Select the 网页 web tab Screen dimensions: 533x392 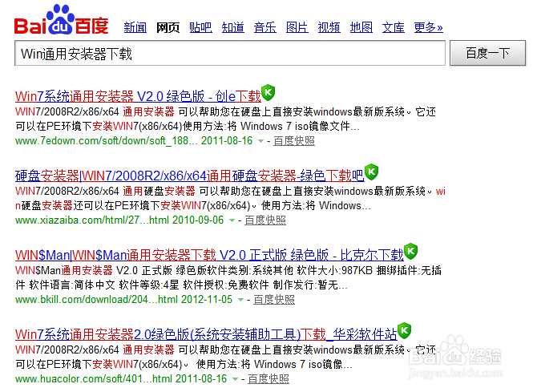(168, 27)
